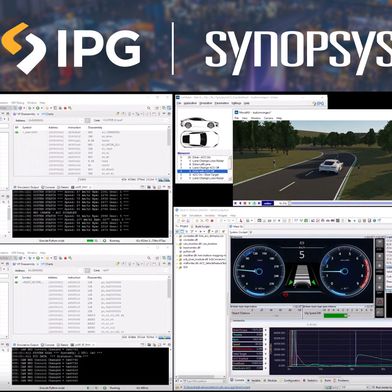Switch to the Statistics tab in the bottom-right window
Image resolution: width=392 pixels, height=392 pixels.
pyautogui.click(x=310, y=380)
